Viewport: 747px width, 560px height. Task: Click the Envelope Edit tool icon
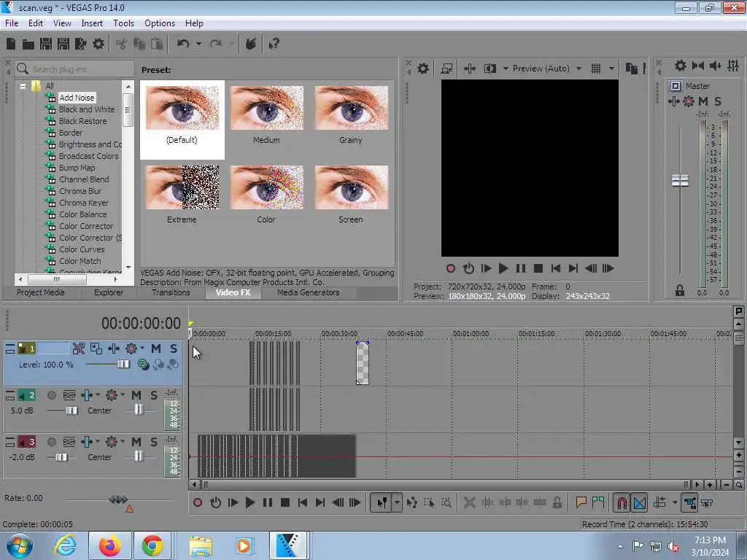[x=412, y=502]
